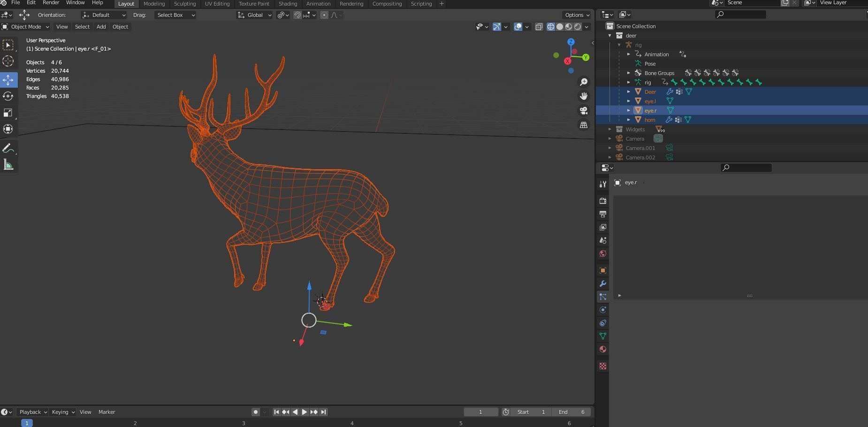Open the Output properties tab
The width and height of the screenshot is (868, 427).
[603, 214]
